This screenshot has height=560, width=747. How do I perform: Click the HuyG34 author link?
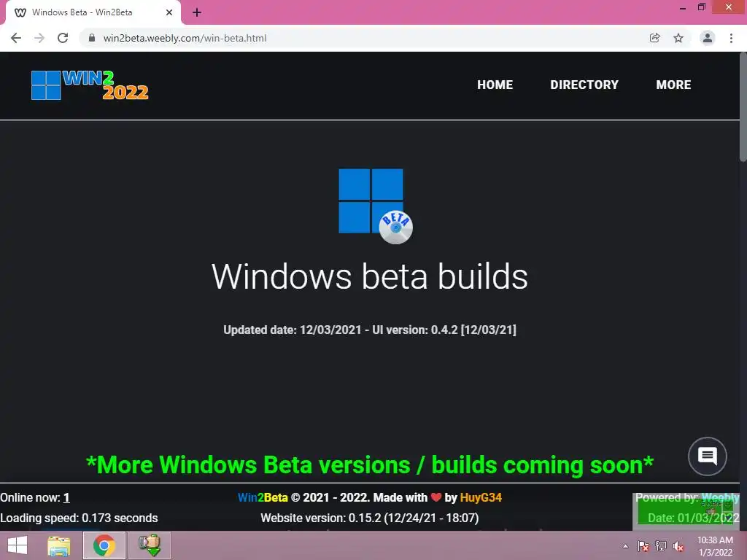481,497
